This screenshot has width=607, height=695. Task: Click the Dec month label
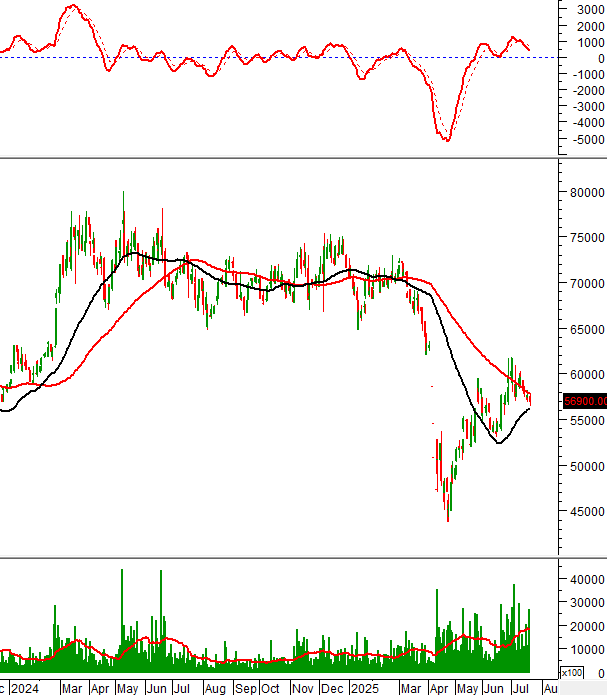pyautogui.click(x=332, y=689)
